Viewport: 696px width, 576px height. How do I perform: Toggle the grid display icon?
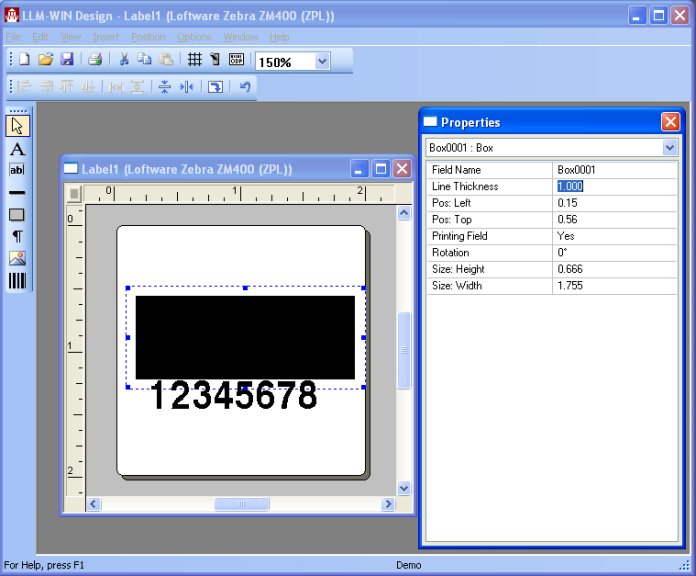pos(194,59)
